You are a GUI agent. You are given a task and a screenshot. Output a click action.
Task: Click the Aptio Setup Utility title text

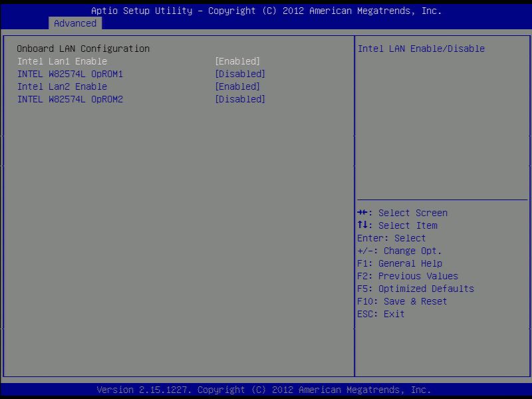(x=266, y=11)
